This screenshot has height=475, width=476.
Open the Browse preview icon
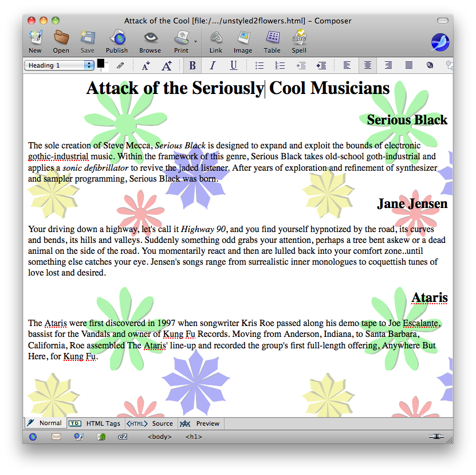pos(150,41)
